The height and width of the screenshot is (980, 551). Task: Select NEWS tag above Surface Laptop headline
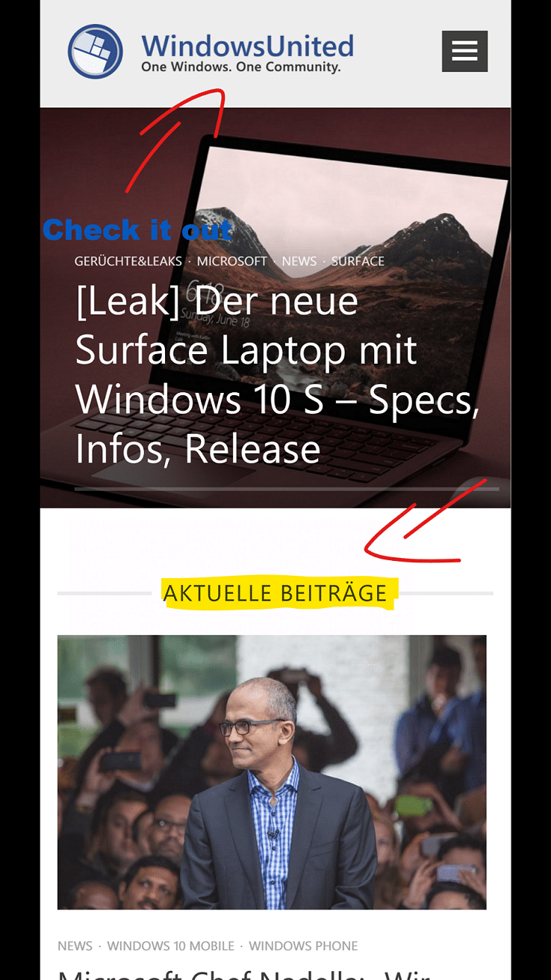click(299, 261)
